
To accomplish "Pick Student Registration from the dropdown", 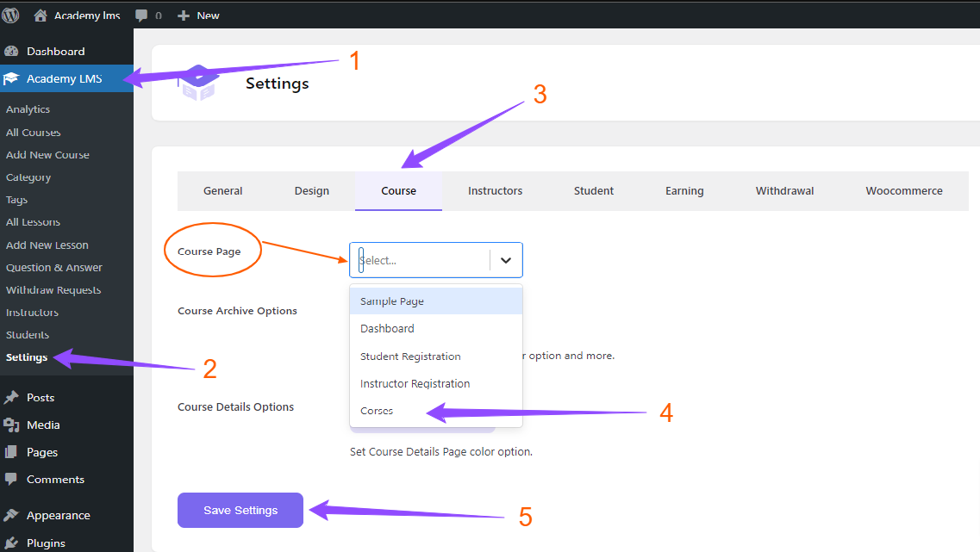I will 435,356.
